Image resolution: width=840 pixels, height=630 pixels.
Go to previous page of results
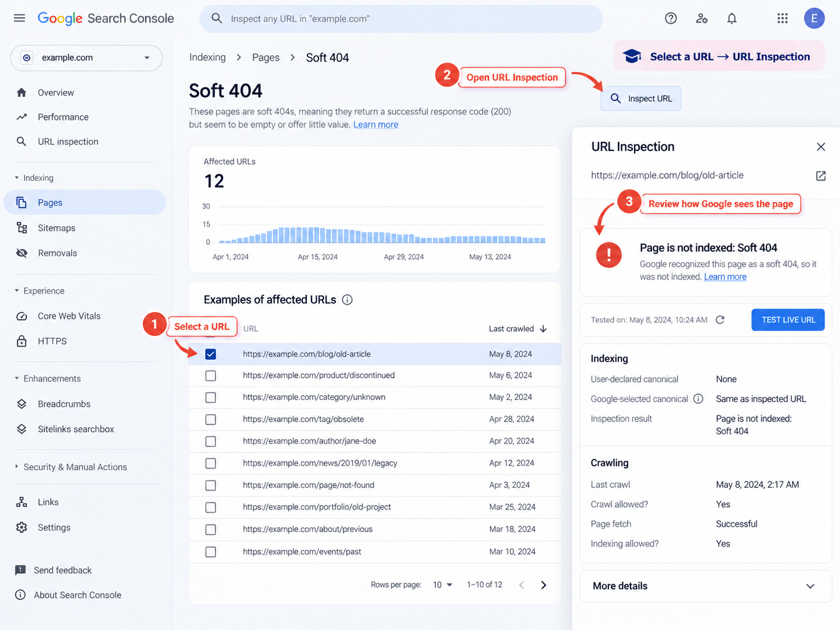click(522, 585)
